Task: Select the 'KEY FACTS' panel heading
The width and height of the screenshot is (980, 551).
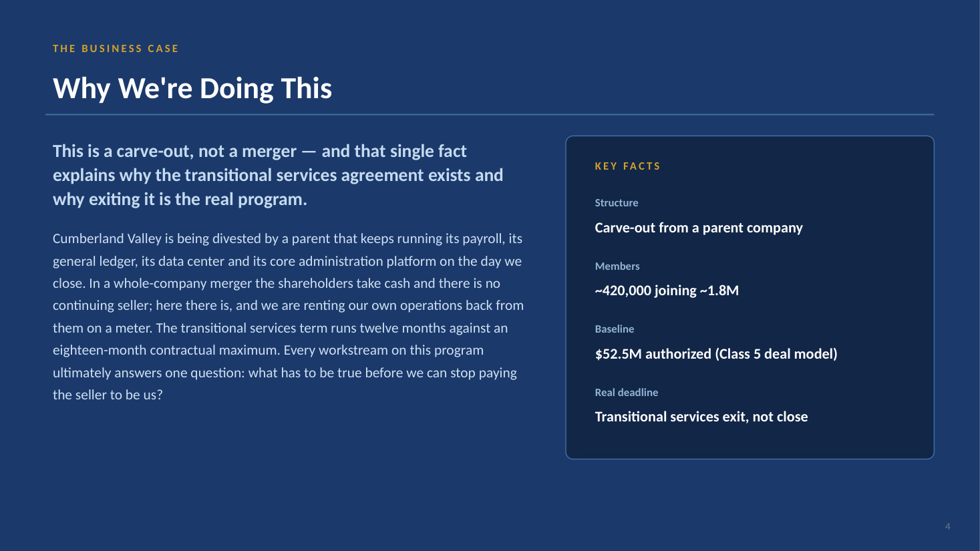Action: pos(627,166)
